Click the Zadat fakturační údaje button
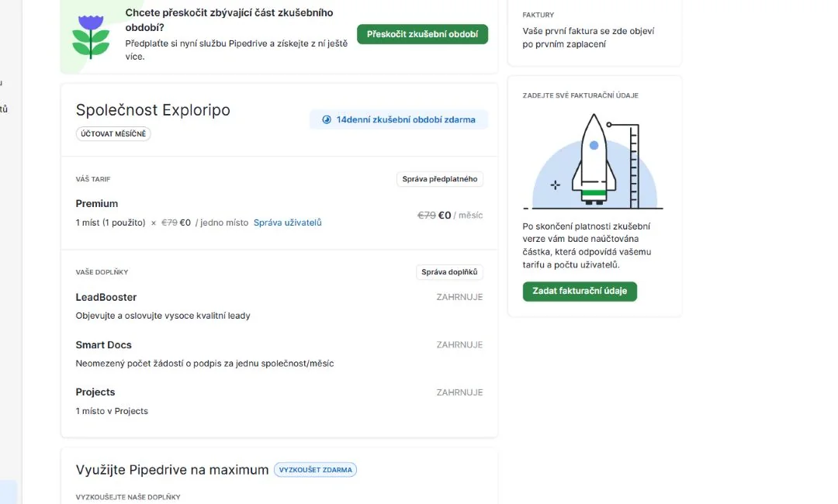The image size is (838, 504). 580,291
